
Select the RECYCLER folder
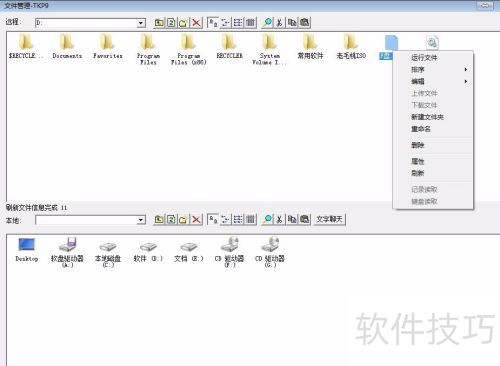(x=229, y=46)
